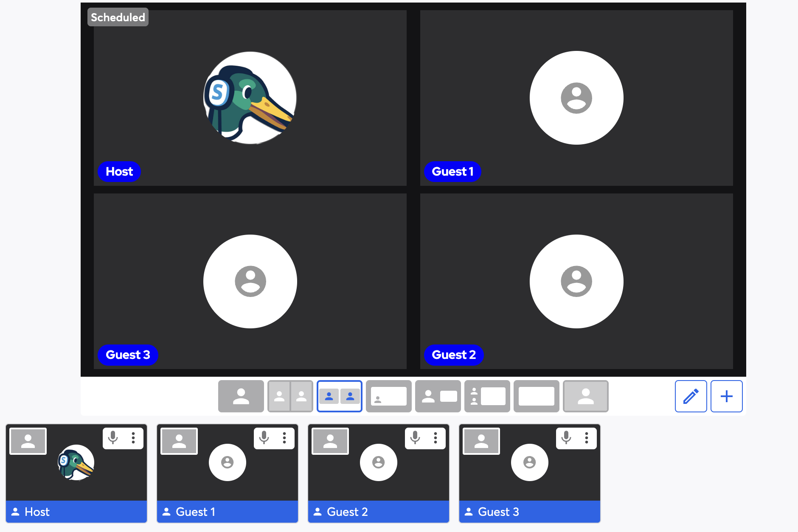Select the single-person solo layout
Screen dimensions: 798x532
pyautogui.click(x=241, y=396)
